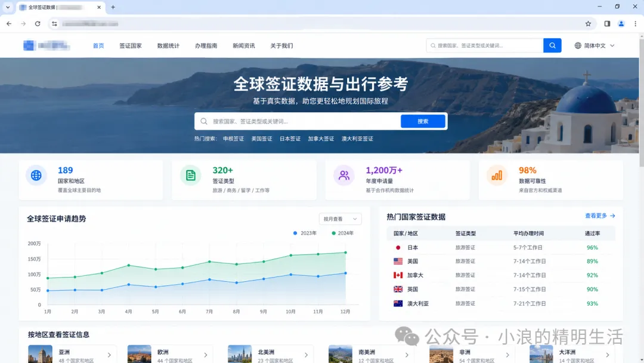Open the browser profile avatar

point(621,24)
